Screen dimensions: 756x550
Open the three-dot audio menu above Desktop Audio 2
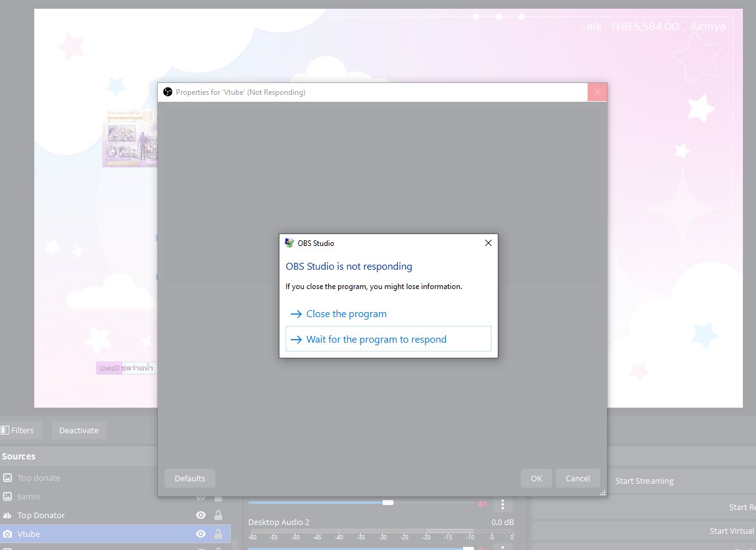click(x=503, y=504)
